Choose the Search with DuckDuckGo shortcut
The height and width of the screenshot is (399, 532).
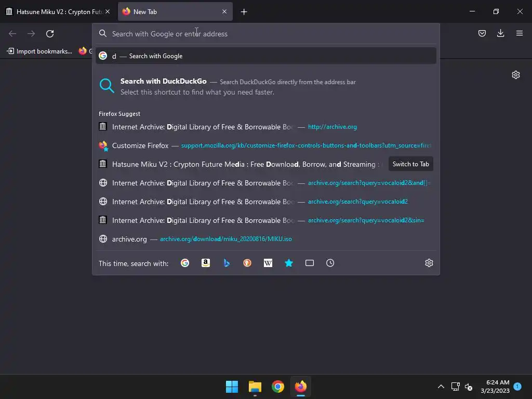click(x=266, y=87)
